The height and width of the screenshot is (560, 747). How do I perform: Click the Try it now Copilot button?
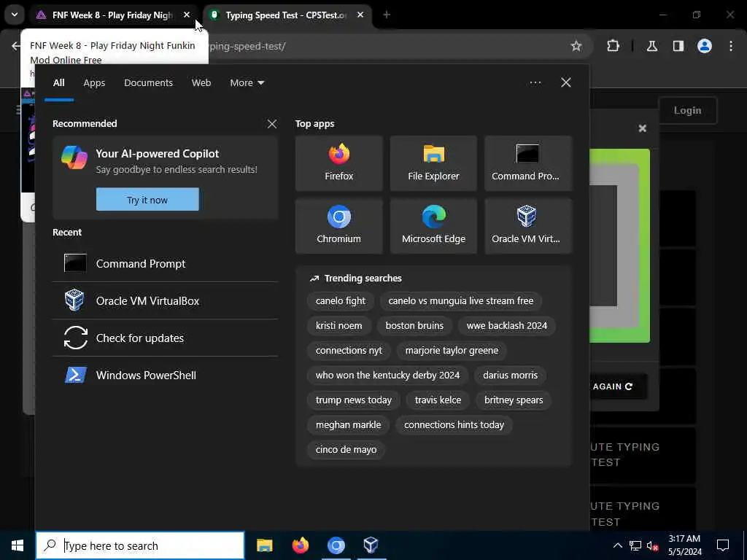click(147, 200)
